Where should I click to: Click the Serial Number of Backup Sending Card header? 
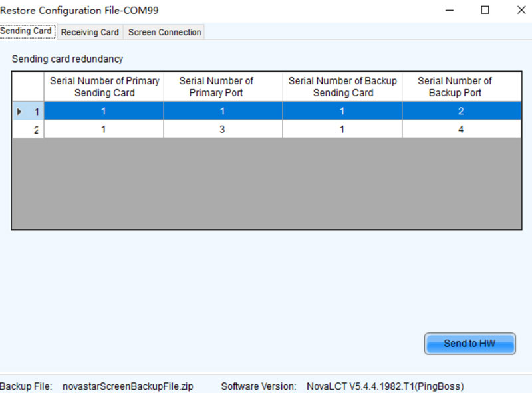coord(342,87)
